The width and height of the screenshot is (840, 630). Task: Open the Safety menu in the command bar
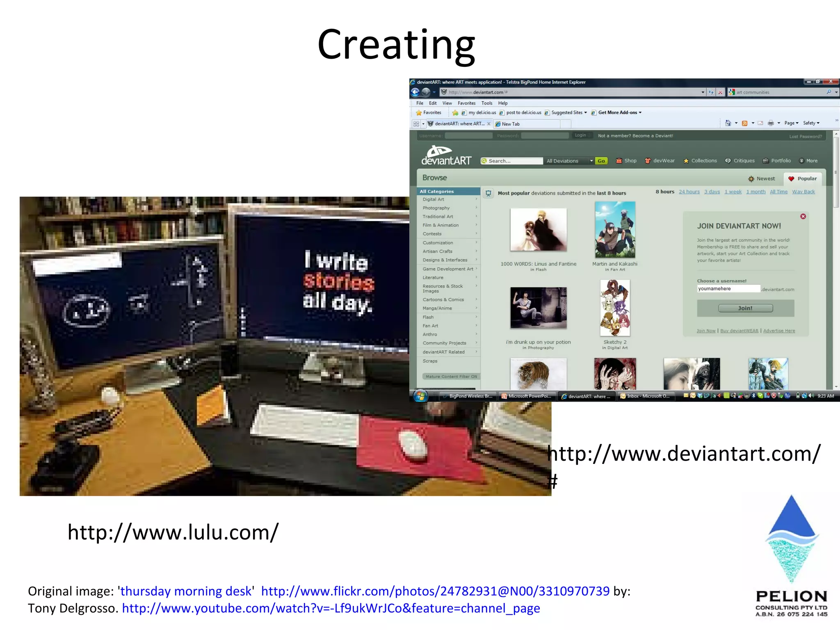coord(811,123)
